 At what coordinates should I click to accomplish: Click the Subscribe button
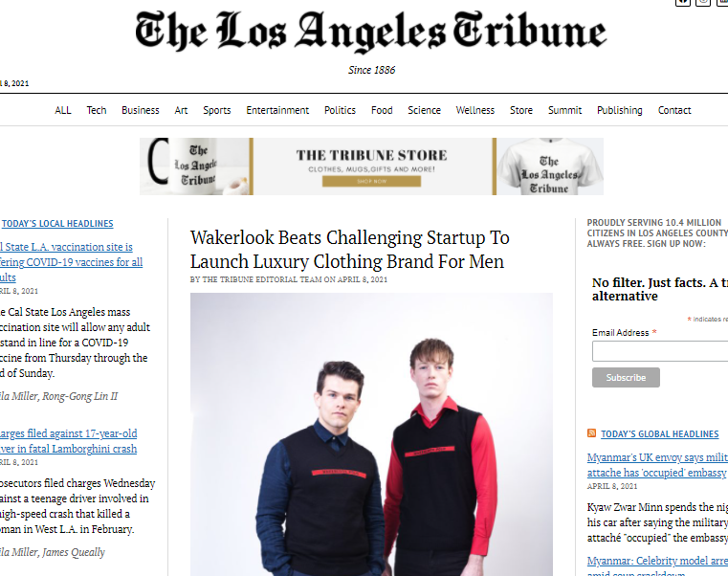coord(626,378)
